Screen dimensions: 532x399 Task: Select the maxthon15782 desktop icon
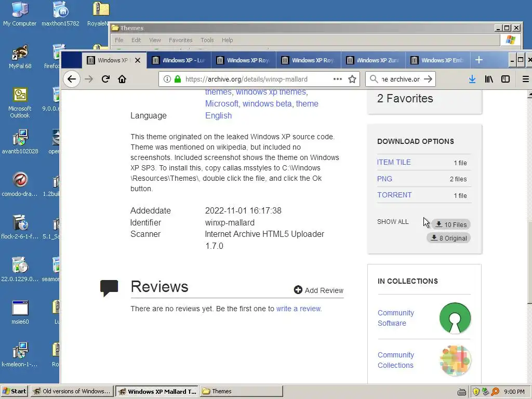click(x=60, y=14)
